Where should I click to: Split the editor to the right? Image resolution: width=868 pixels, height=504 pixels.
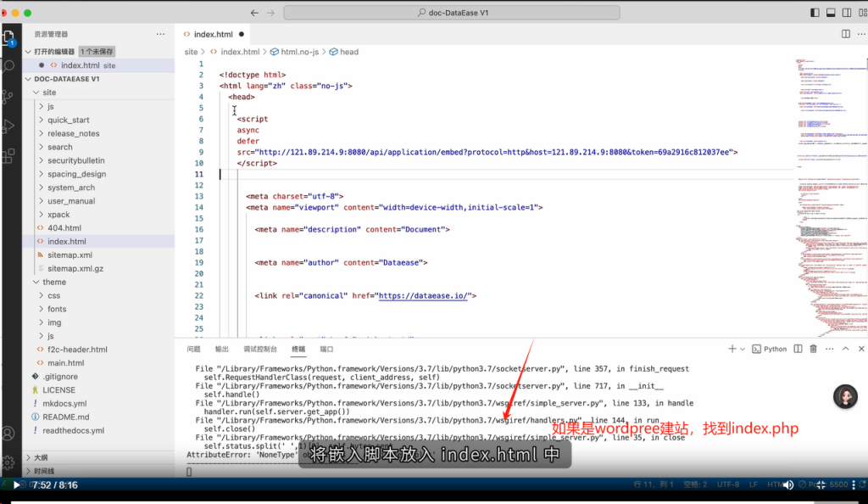pyautogui.click(x=846, y=34)
